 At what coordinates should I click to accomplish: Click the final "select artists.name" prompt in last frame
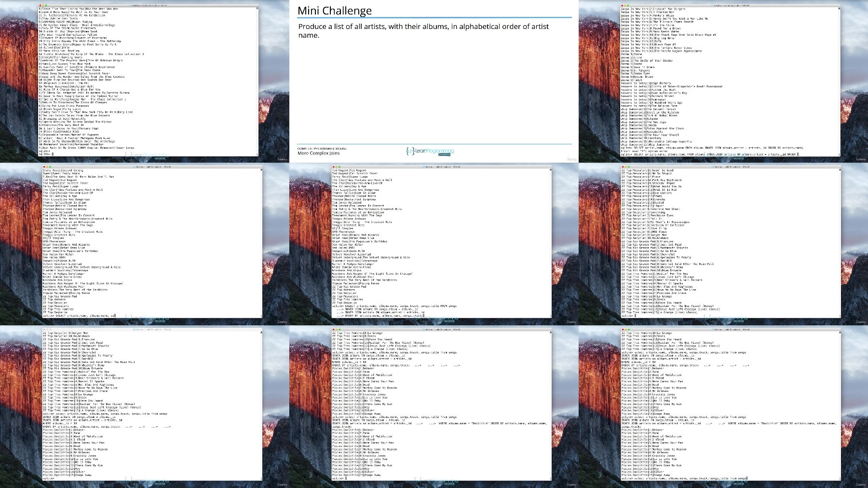pos(684,478)
